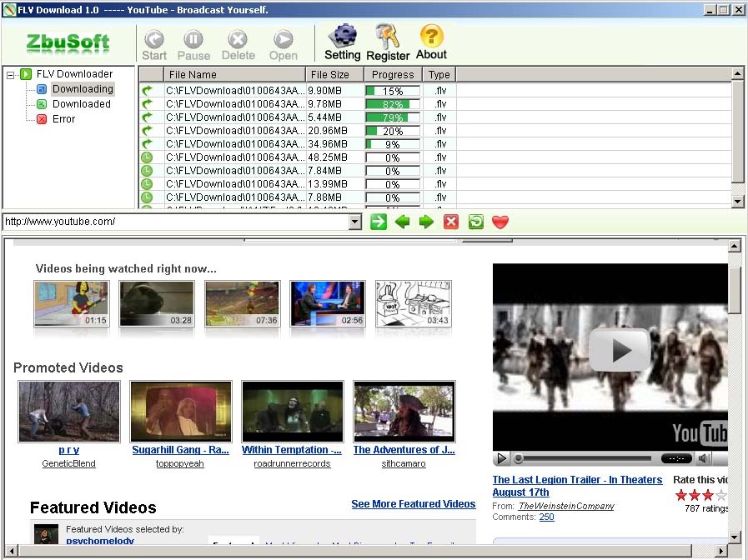Navigate back with green left arrow
Screen dimensions: 748x560
403,222
